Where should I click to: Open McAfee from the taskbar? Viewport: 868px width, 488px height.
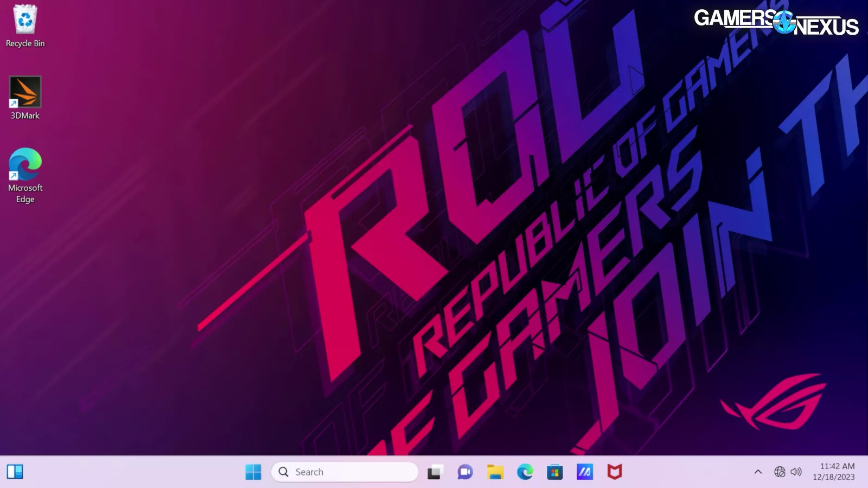click(x=614, y=472)
